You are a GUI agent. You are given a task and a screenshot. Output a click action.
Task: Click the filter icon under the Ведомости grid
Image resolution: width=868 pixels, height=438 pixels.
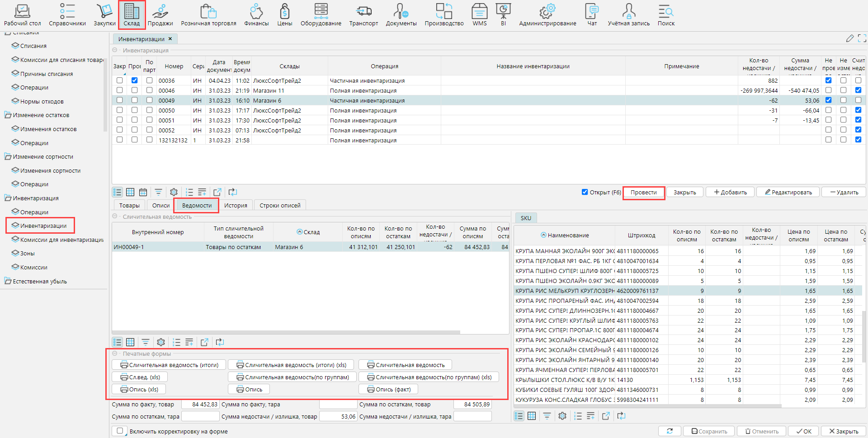tap(146, 342)
